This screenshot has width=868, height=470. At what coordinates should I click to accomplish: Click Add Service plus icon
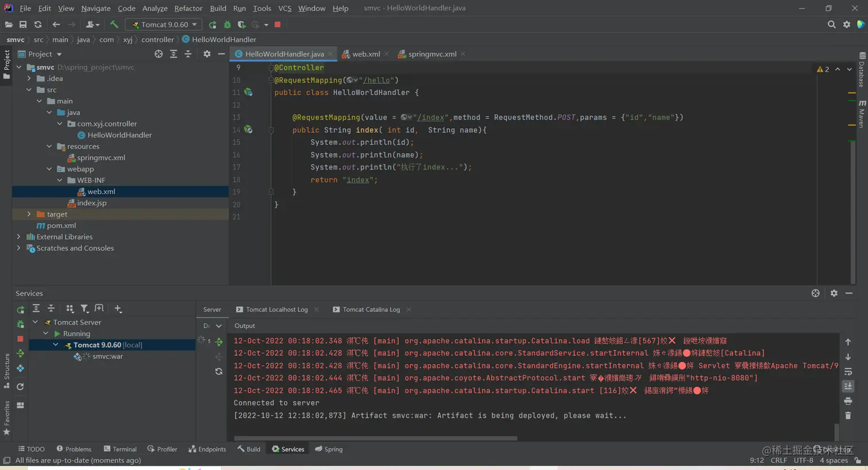tap(118, 309)
